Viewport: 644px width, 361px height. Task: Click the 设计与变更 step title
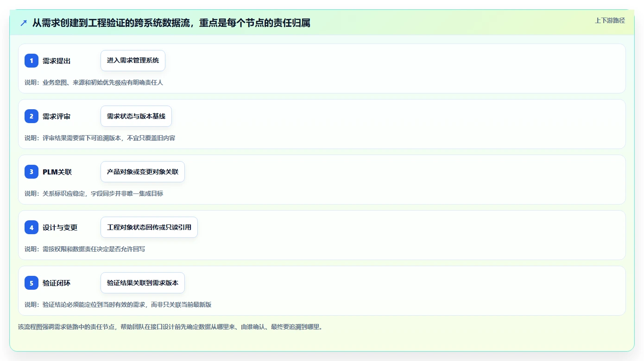(x=60, y=227)
